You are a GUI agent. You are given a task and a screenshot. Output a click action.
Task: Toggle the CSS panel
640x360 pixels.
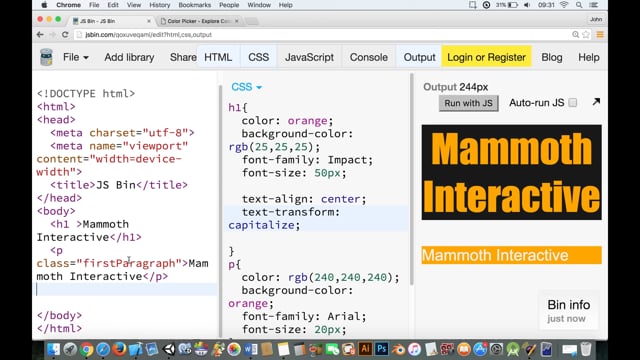click(258, 57)
